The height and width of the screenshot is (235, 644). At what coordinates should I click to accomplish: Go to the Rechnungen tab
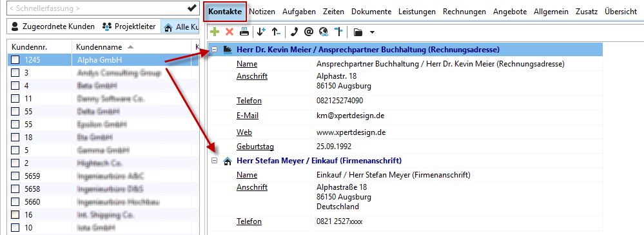(464, 12)
